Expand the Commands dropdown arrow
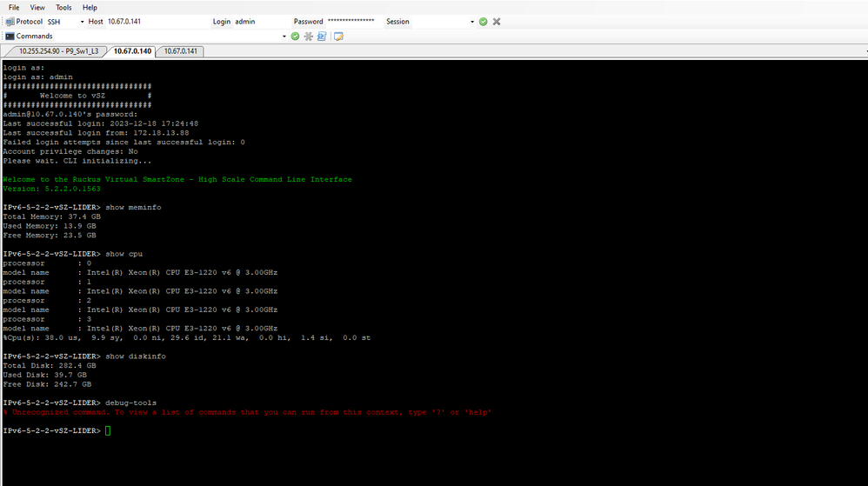 [284, 37]
